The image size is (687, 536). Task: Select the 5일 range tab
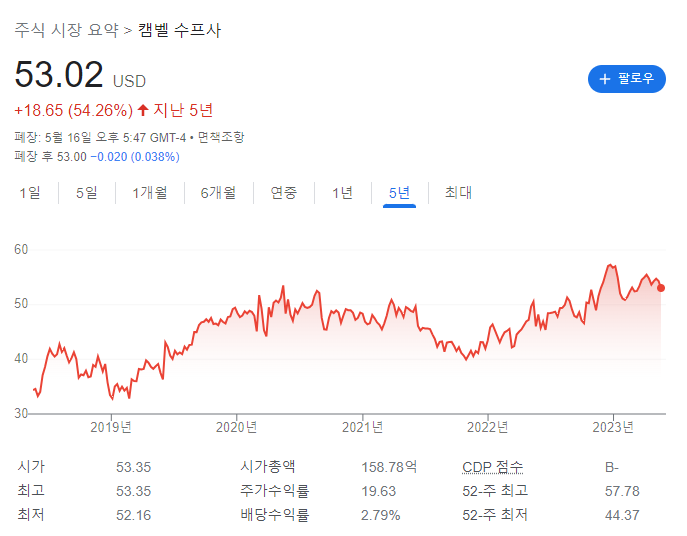87,192
